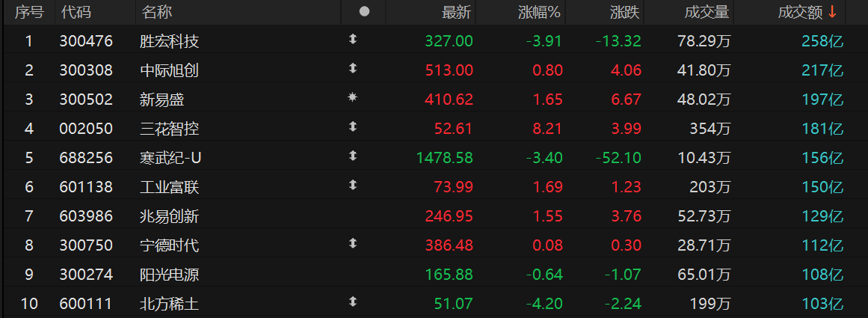
Task: Click percent change -3.91
Action: pos(544,41)
